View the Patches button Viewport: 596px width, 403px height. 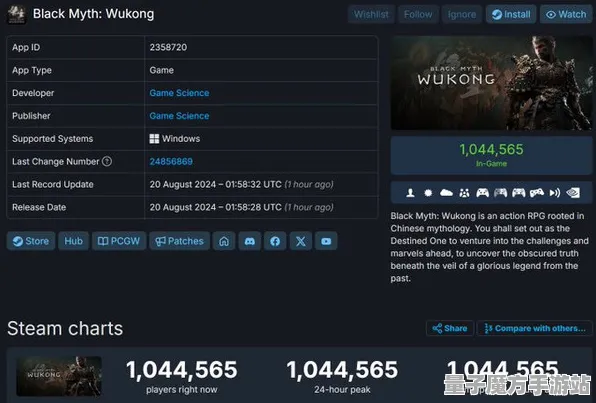(179, 241)
